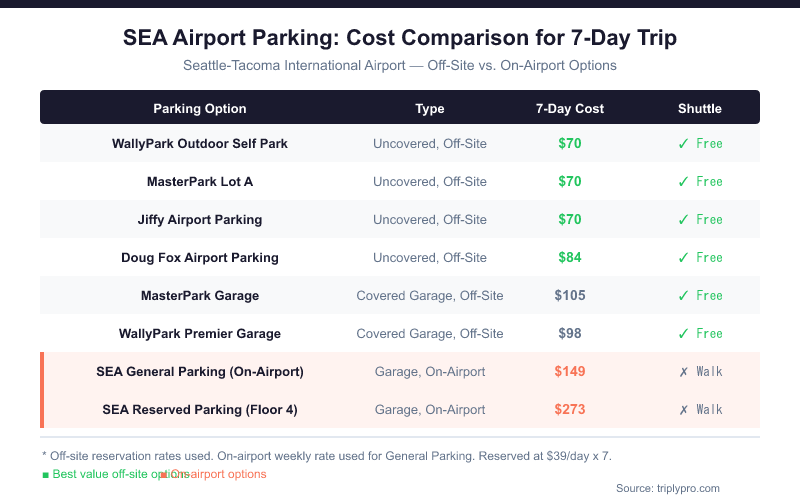Click the SEA Reserved Parking walk X mark
This screenshot has height=500, width=800.
(683, 410)
